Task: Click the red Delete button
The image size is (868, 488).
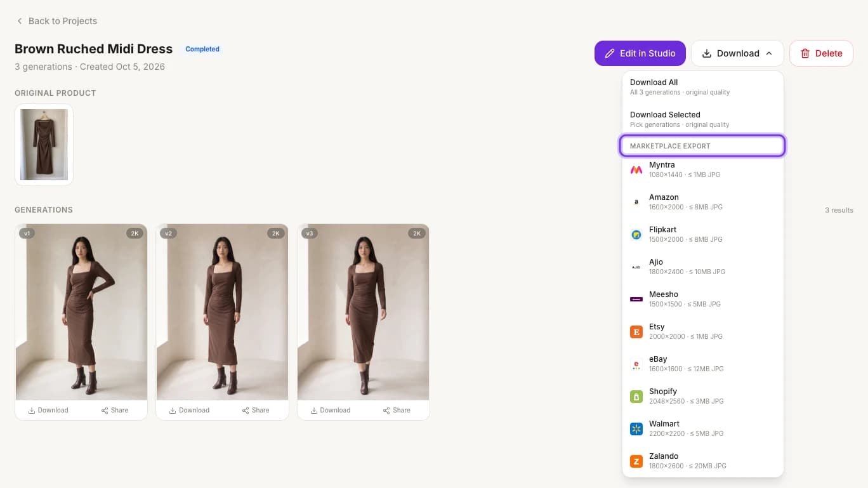Action: [821, 53]
